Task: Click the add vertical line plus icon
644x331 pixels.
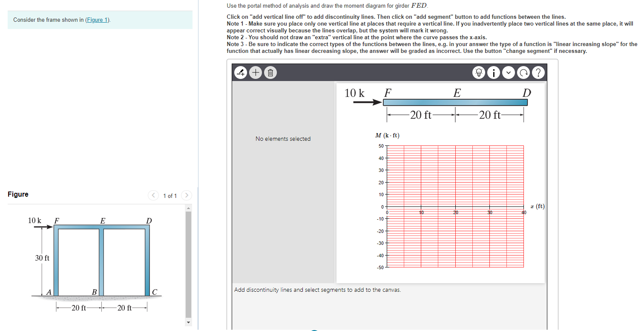Action: click(255, 73)
